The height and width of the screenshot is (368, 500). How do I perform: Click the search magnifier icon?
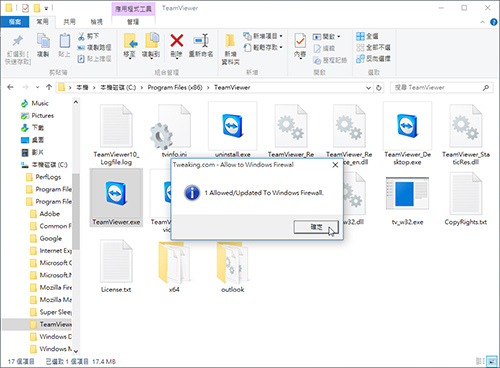486,88
